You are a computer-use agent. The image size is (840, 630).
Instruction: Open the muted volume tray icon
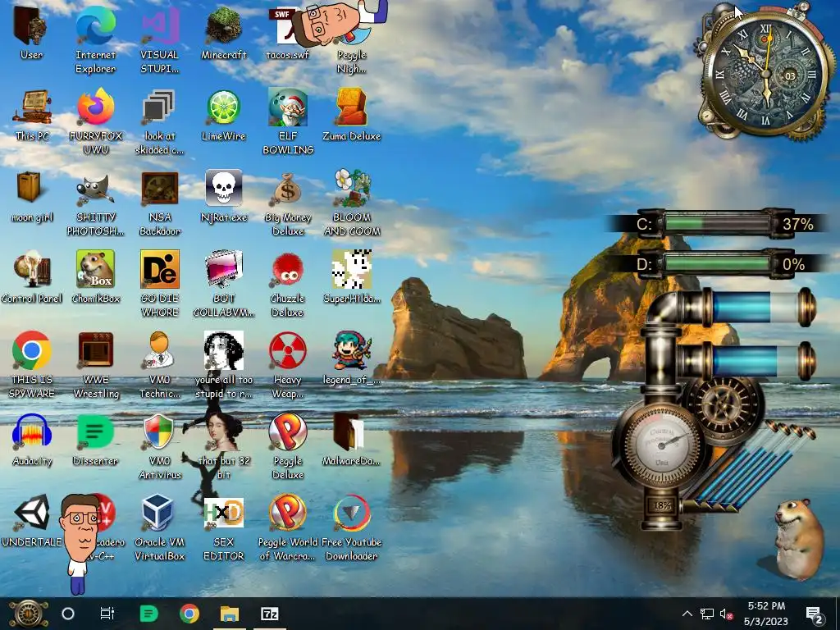click(726, 614)
